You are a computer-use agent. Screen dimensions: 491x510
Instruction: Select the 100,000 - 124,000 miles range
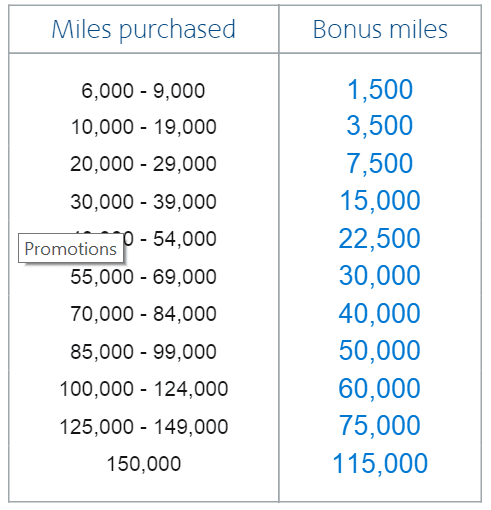pos(144,389)
